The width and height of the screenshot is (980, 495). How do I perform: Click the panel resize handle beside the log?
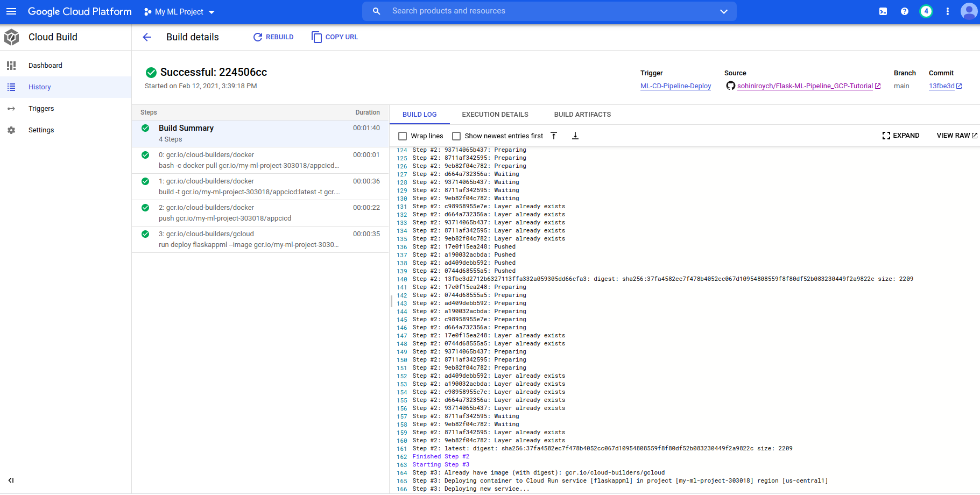(x=391, y=301)
